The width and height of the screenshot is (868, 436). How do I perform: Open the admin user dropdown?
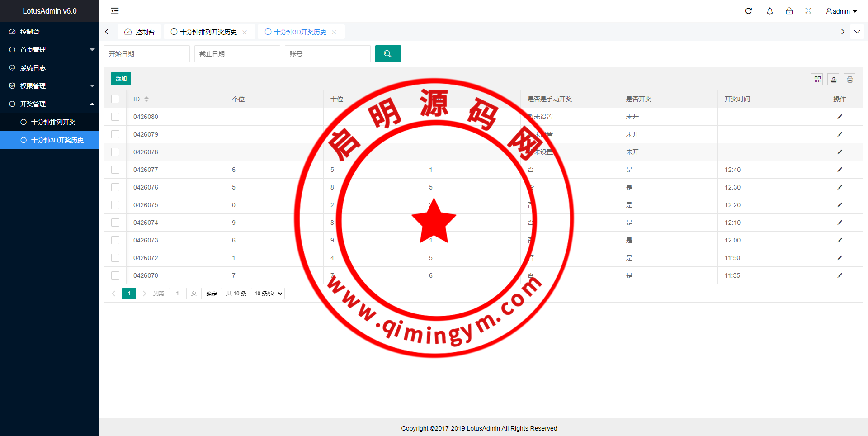click(841, 11)
